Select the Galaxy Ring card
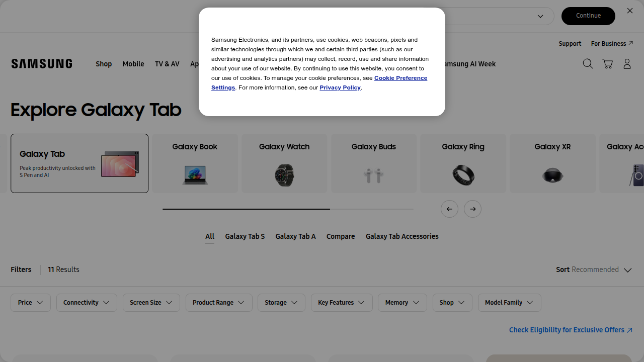Viewport: 644px width, 362px height. tap(463, 163)
